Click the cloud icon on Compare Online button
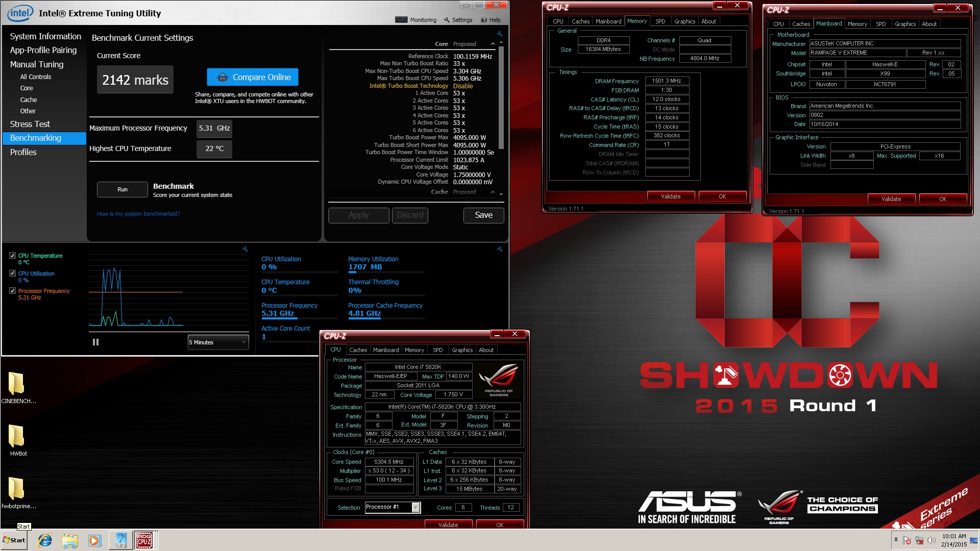The image size is (980, 551). point(222,77)
